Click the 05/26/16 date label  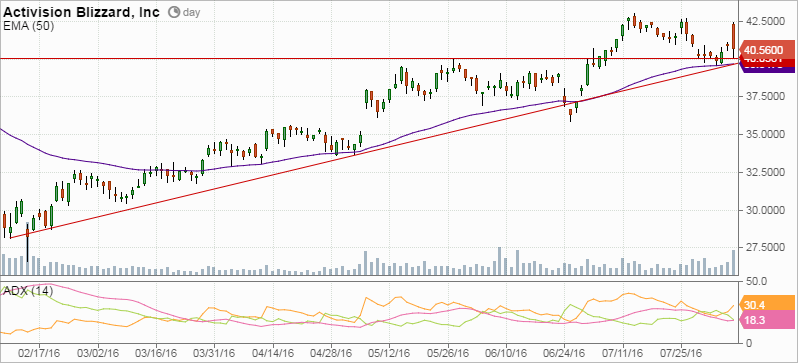coord(448,352)
